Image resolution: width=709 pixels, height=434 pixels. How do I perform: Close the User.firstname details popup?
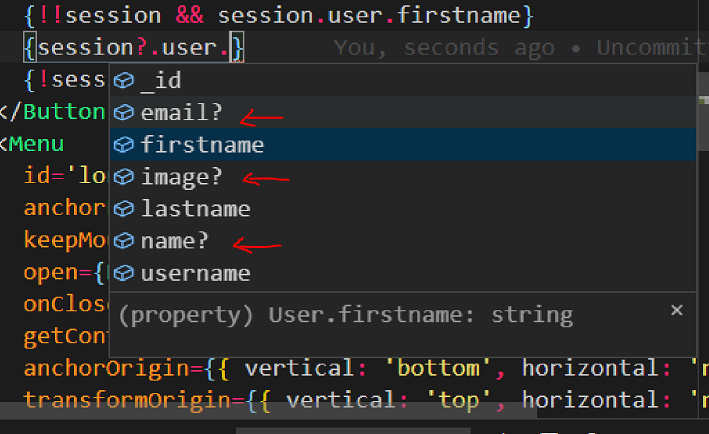pos(676,310)
